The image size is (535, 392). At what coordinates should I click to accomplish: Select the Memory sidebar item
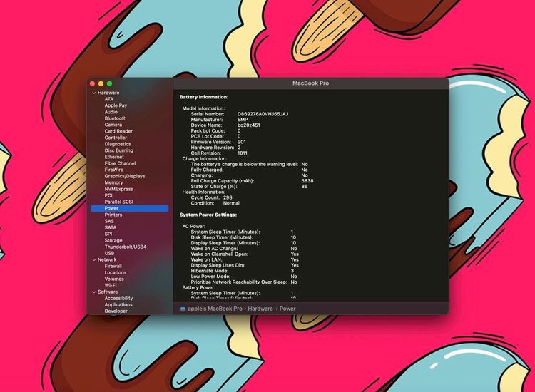click(x=113, y=182)
